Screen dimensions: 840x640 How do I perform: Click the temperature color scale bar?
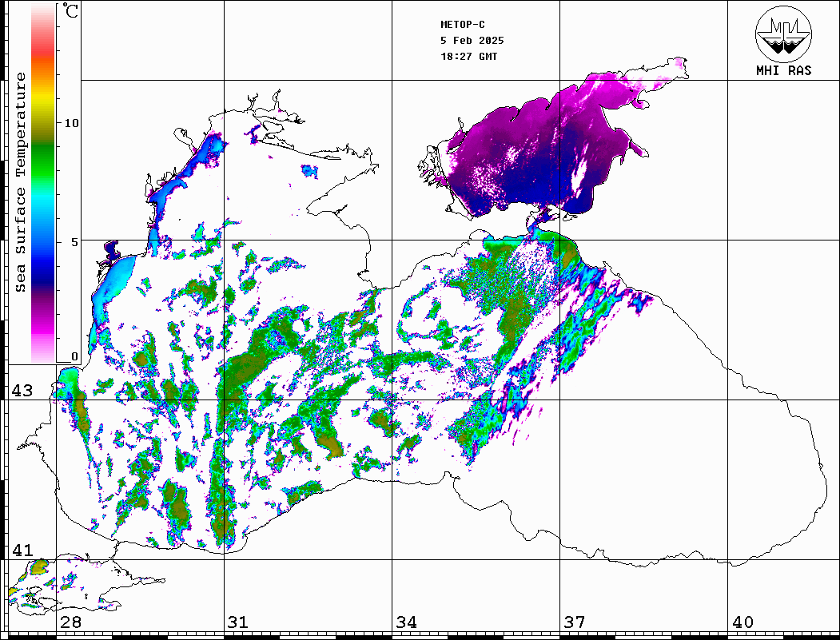click(x=43, y=183)
